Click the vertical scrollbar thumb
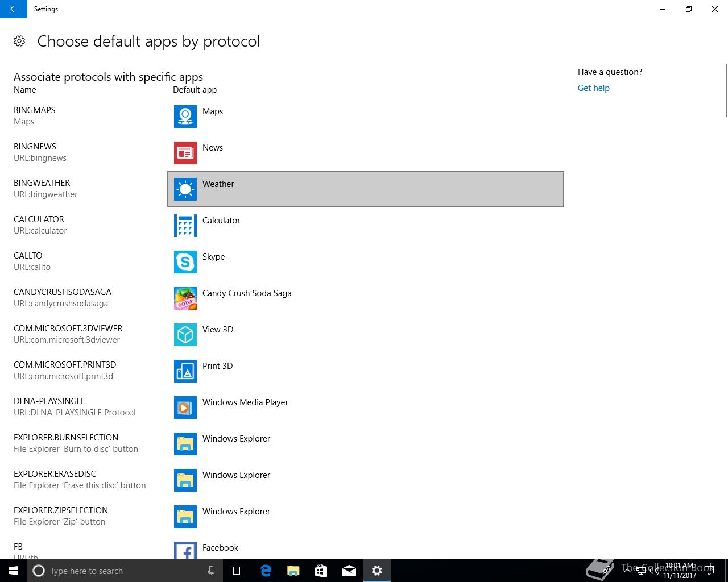Image resolution: width=728 pixels, height=582 pixels. tap(726, 90)
